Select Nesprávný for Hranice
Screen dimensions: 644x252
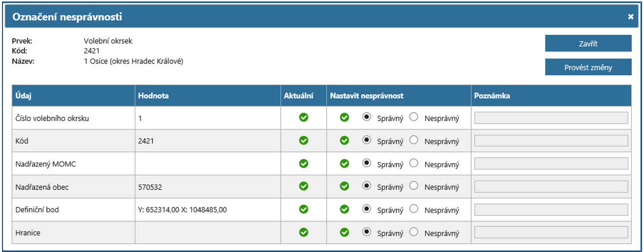point(414,232)
